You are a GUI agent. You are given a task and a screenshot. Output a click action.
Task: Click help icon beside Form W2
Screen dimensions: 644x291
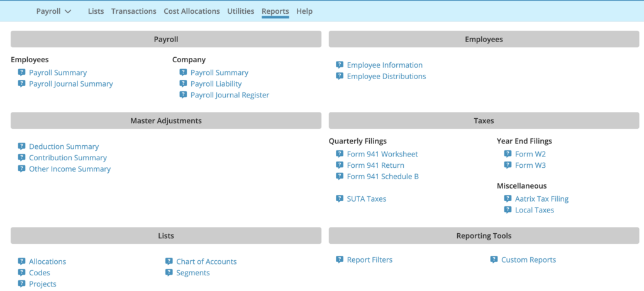(508, 154)
